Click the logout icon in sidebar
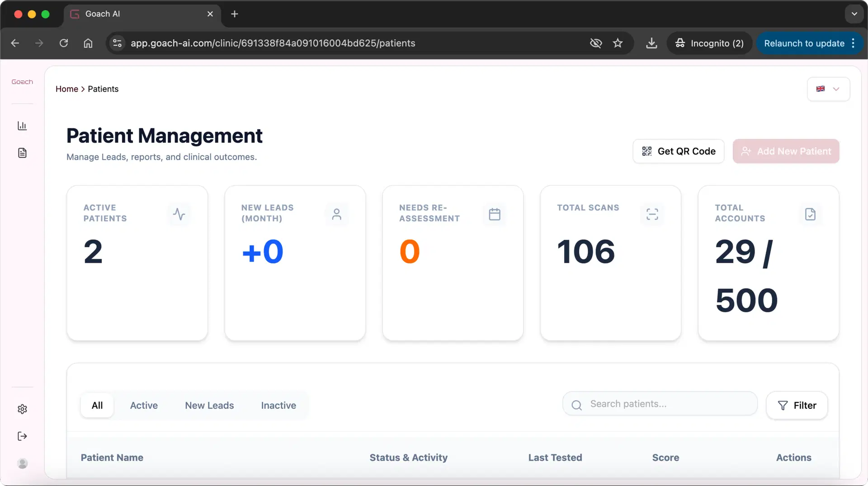The width and height of the screenshot is (868, 486). pyautogui.click(x=22, y=436)
